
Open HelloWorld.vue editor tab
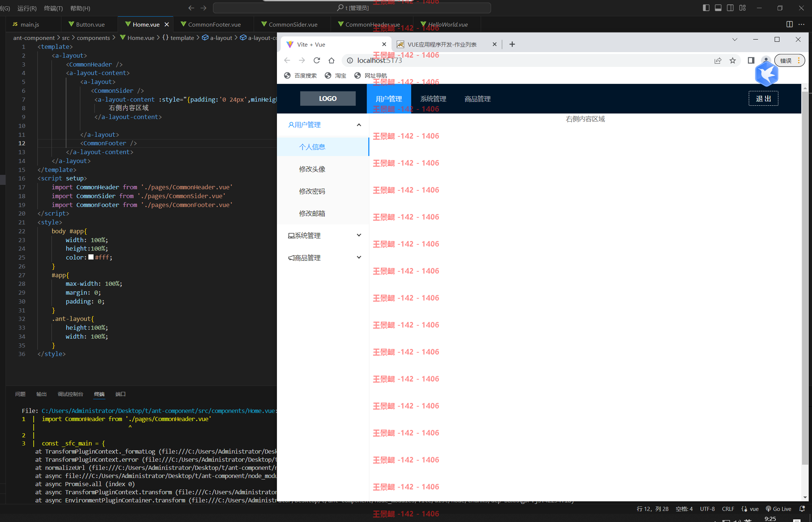447,24
